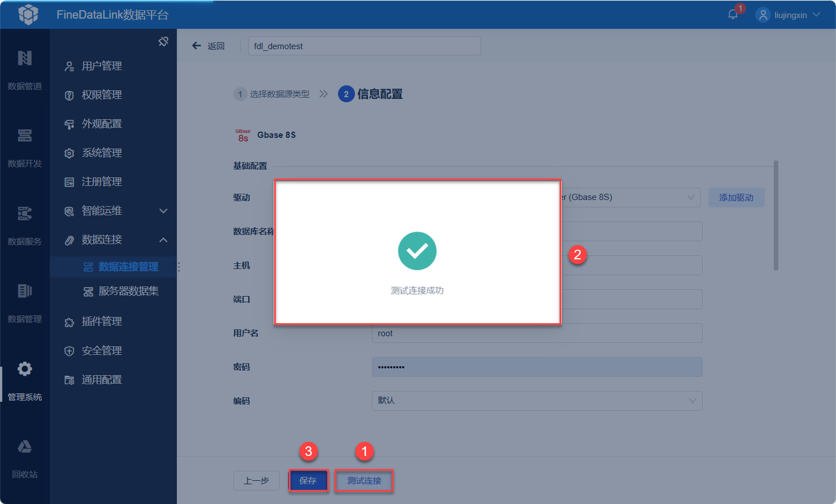The width and height of the screenshot is (836, 504).
Task: Go to step 1 选择数据源类型
Action: 272,94
